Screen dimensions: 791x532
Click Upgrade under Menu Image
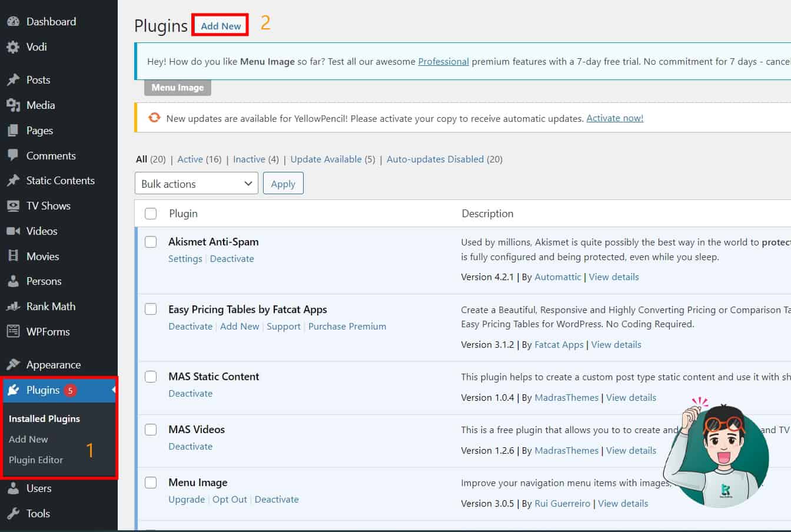[x=187, y=500]
